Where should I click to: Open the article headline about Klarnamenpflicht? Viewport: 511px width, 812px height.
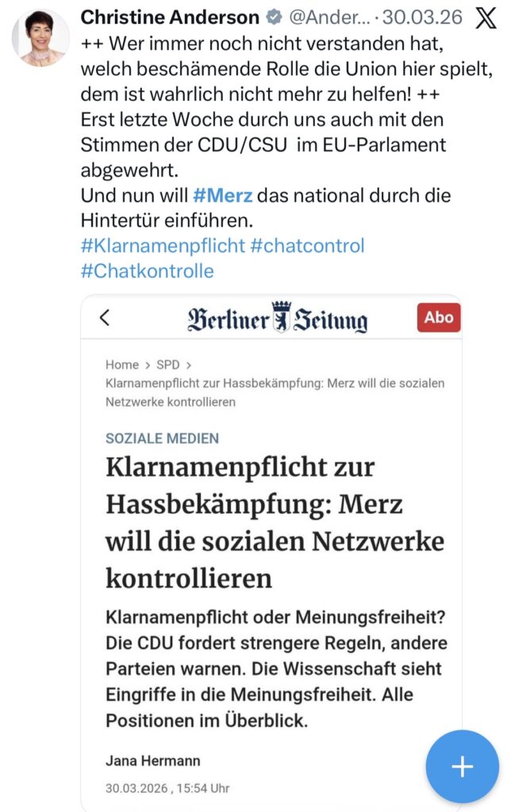click(275, 522)
